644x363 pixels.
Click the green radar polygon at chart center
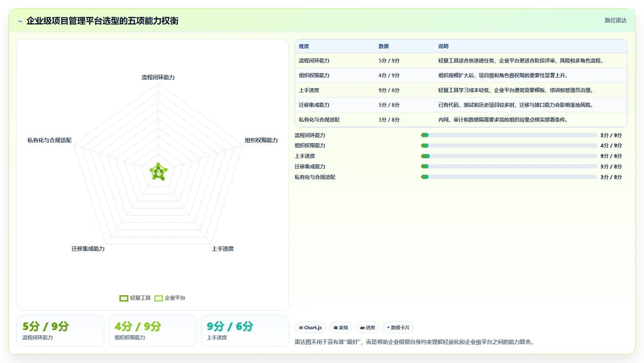[158, 172]
